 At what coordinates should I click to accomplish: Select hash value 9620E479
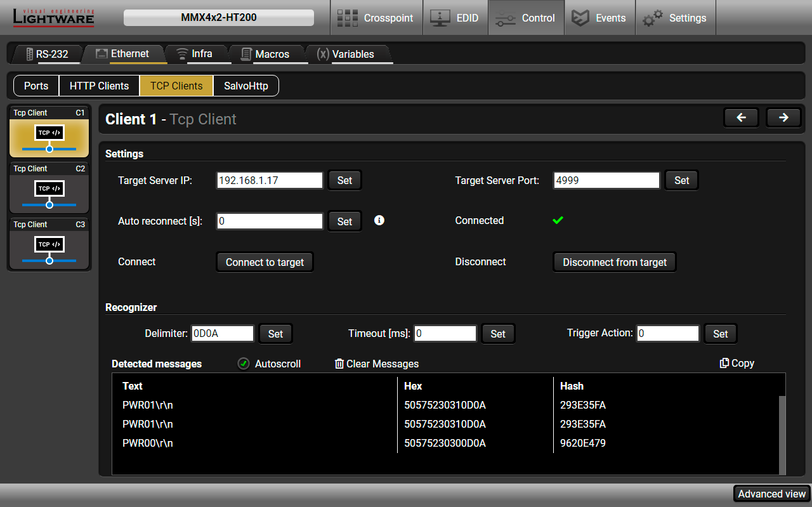pos(583,443)
